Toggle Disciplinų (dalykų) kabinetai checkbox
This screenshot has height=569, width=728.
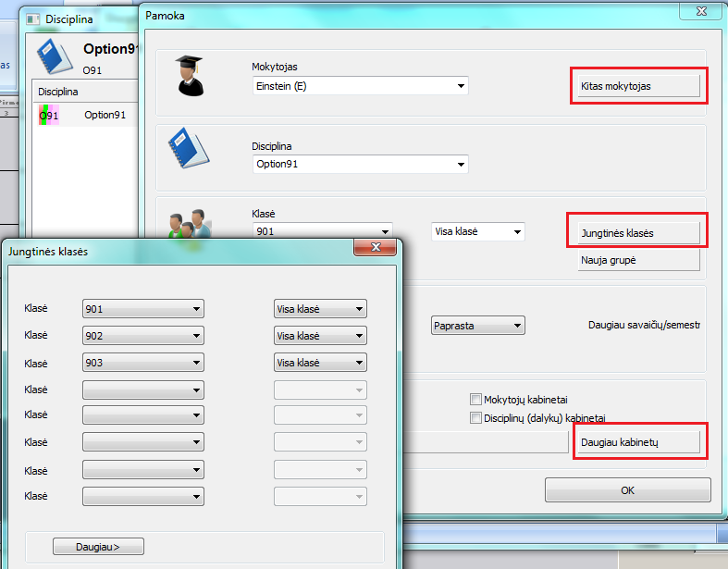pyautogui.click(x=475, y=418)
